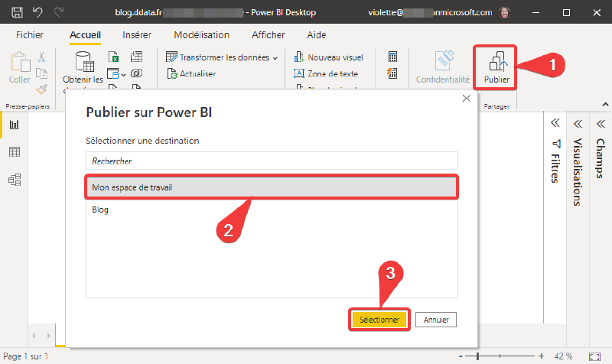Click the Annuler button
Image resolution: width=612 pixels, height=364 pixels.
point(436,320)
